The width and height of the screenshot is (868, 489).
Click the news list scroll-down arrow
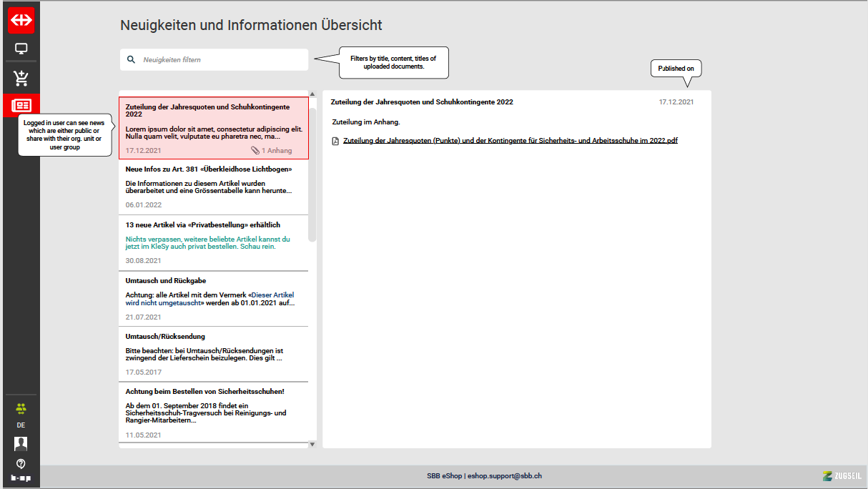[312, 444]
